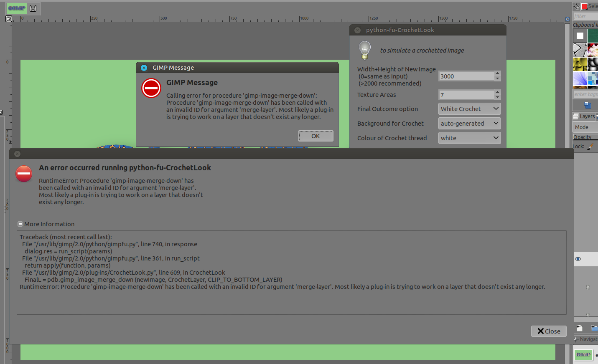The width and height of the screenshot is (598, 364).
Task: Click the open-pattern-as-image icon below tags
Action: pyautogui.click(x=587, y=105)
